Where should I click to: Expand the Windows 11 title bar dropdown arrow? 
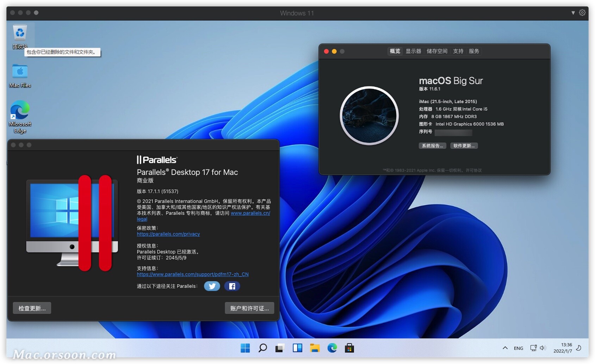(x=573, y=13)
